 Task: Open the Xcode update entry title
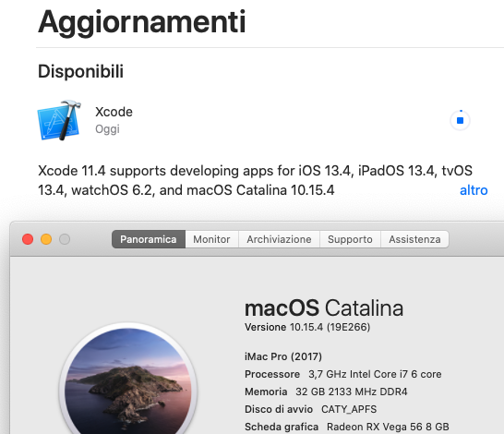[x=114, y=112]
